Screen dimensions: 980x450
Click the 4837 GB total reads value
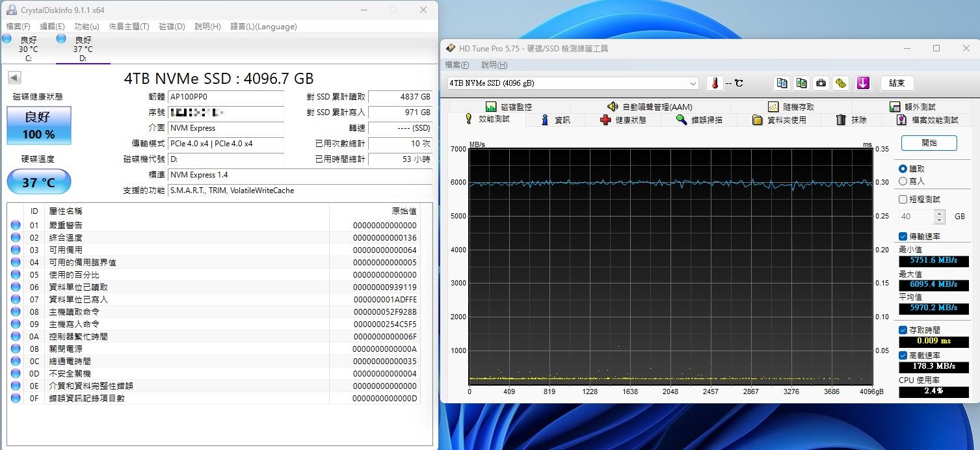pyautogui.click(x=400, y=96)
